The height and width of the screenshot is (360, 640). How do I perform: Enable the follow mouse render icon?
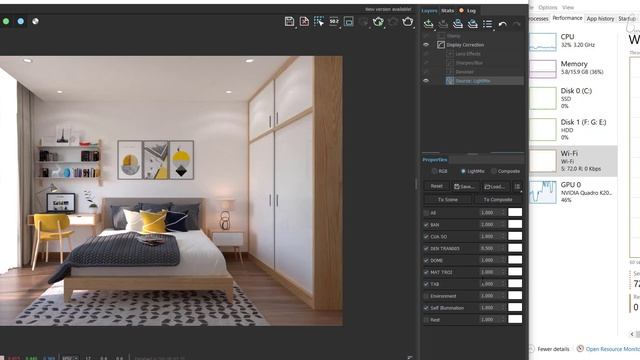tap(319, 21)
